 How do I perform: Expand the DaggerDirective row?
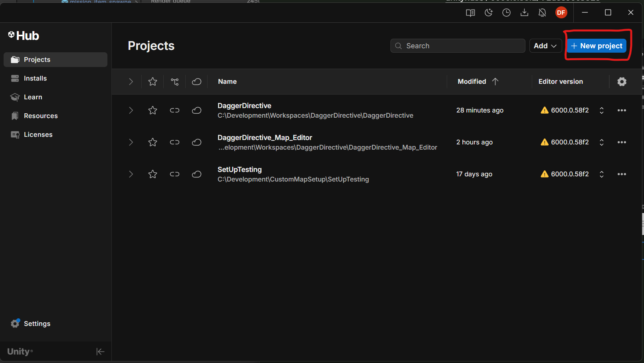point(131,110)
